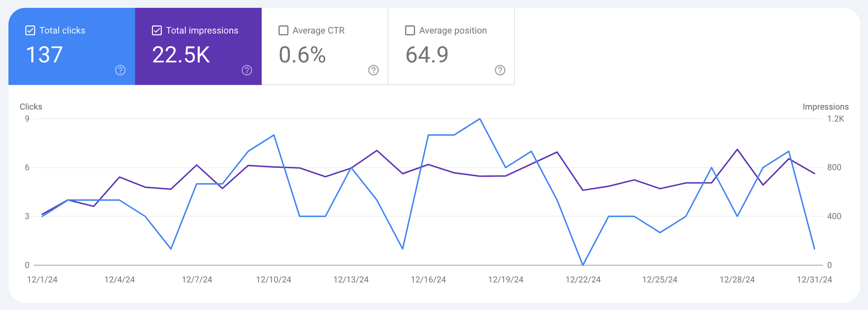Open help icon for Average position
The height and width of the screenshot is (310, 868).
(x=500, y=70)
